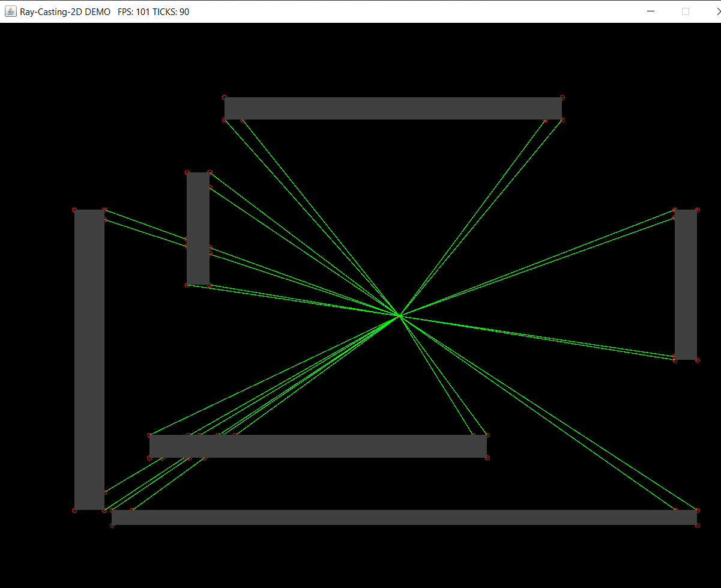Click the maximize button of the demo window
Viewport: 721px width, 588px height.
click(686, 11)
